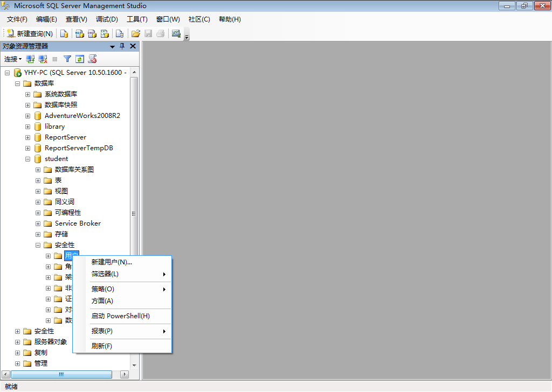This screenshot has height=392, width=552.
Task: Click the vertical scrollbar down arrow
Action: tap(134, 366)
